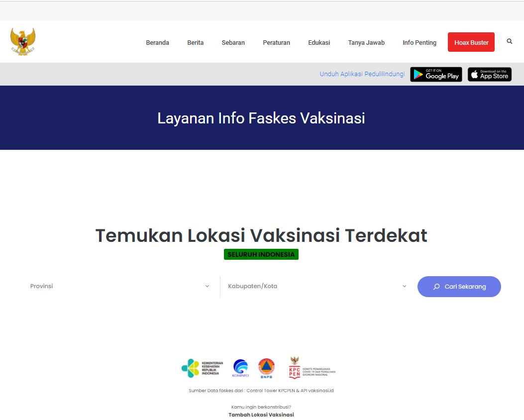
Task: Go to the Beranda menu item
Action: point(157,43)
